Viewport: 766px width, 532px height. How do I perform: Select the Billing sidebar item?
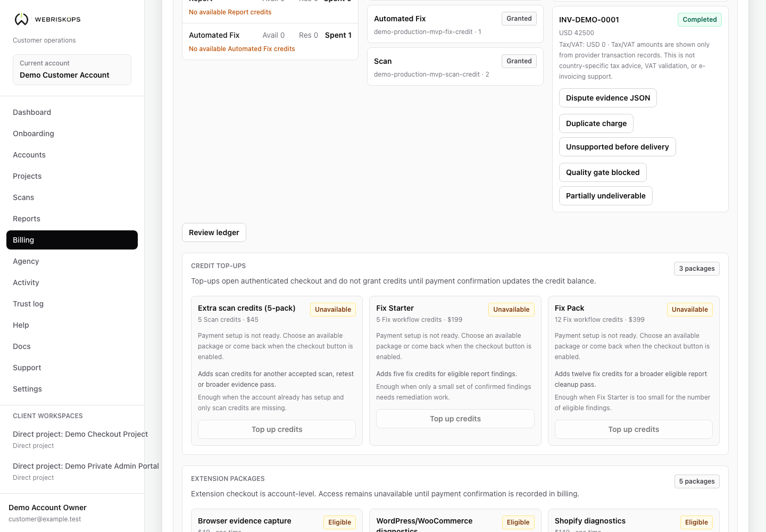coord(72,240)
